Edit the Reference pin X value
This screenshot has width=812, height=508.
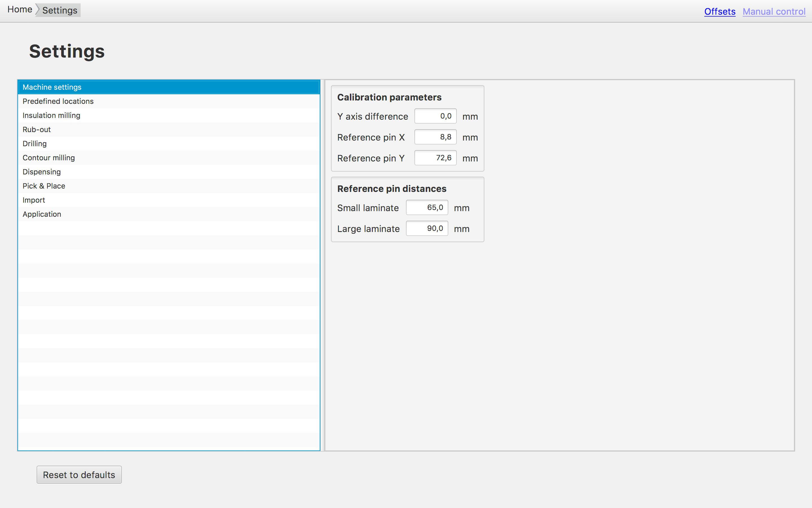435,137
